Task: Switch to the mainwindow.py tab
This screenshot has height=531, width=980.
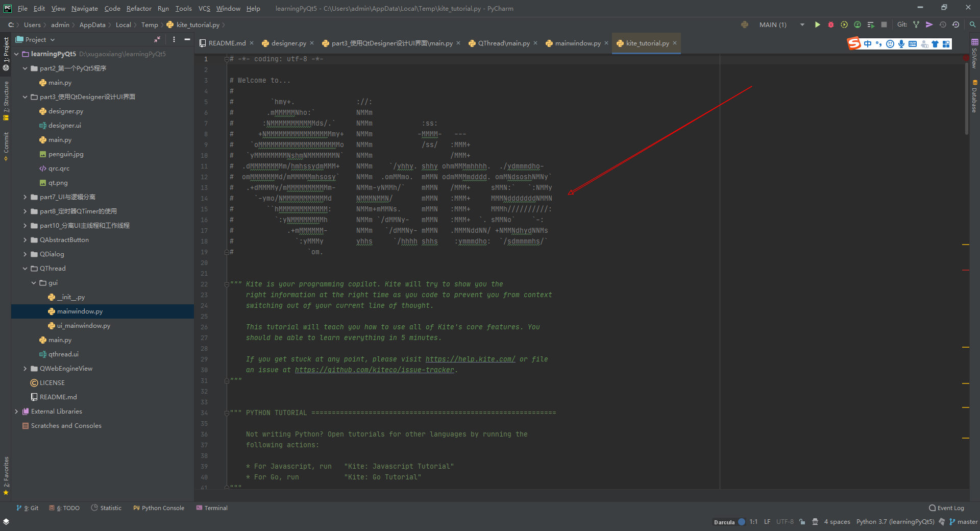Action: 577,43
